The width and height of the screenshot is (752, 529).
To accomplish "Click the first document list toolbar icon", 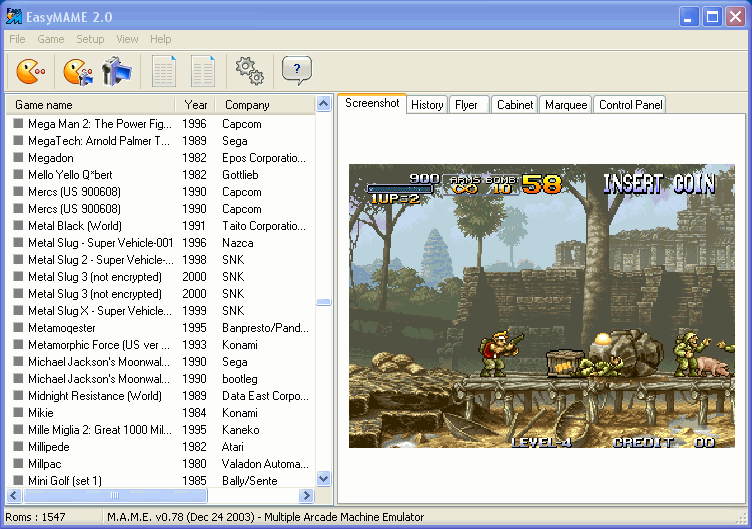I will click(x=164, y=71).
